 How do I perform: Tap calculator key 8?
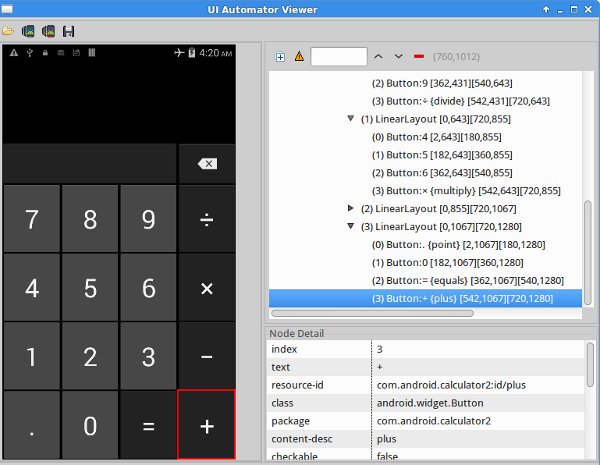pyautogui.click(x=90, y=219)
